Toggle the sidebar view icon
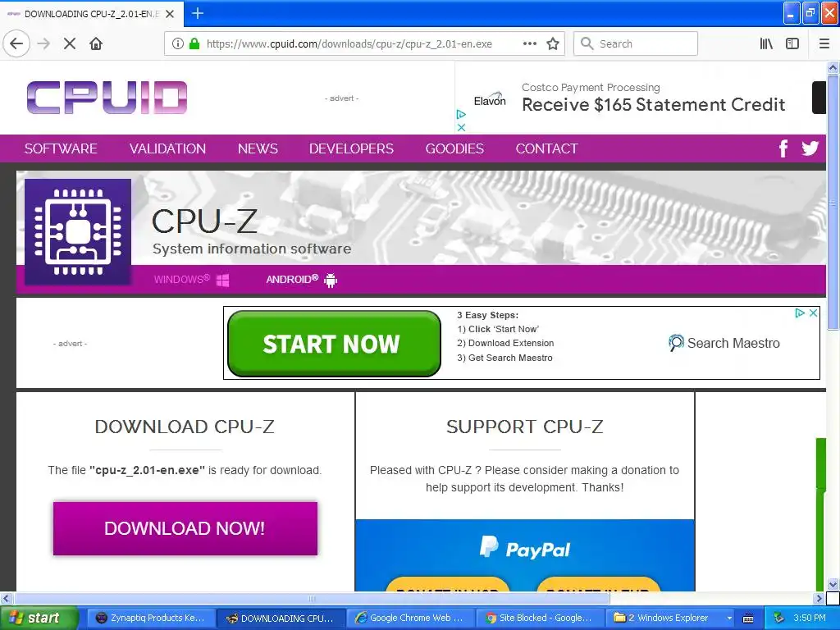Image resolution: width=840 pixels, height=630 pixels. pos(792,43)
